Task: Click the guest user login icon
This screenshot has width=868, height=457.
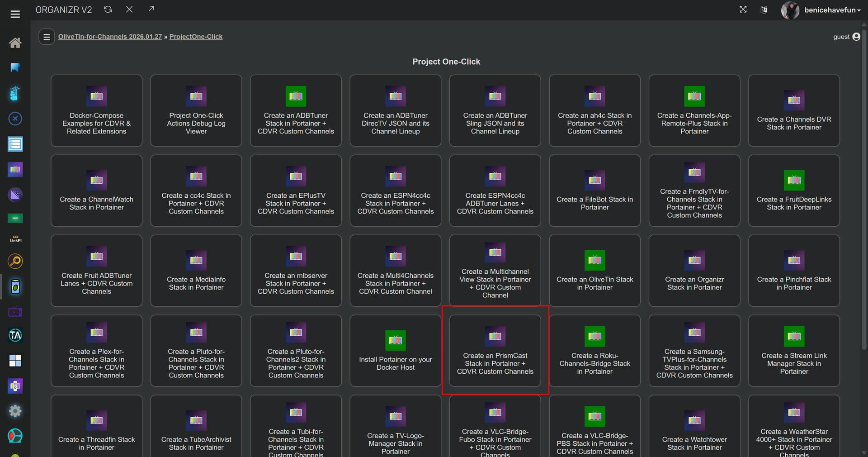Action: tap(856, 37)
